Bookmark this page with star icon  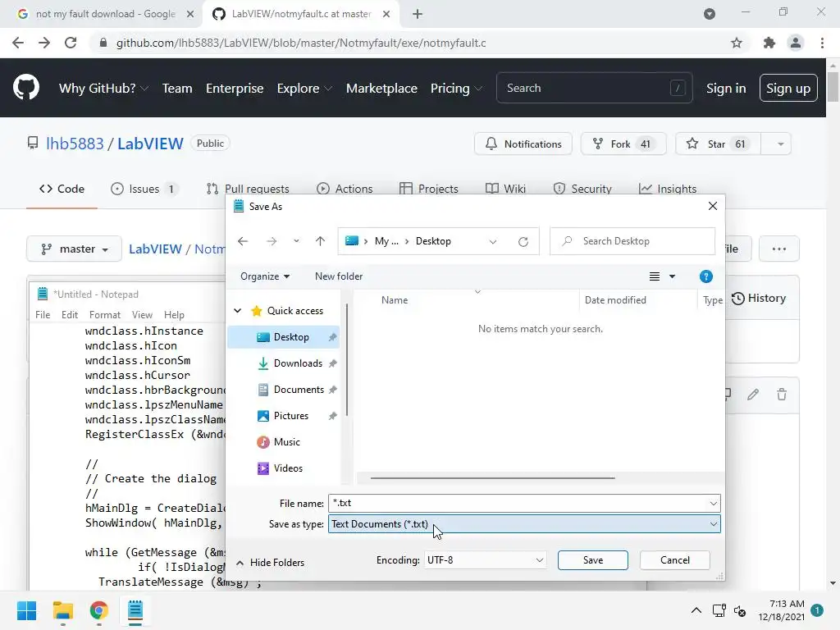737,43
